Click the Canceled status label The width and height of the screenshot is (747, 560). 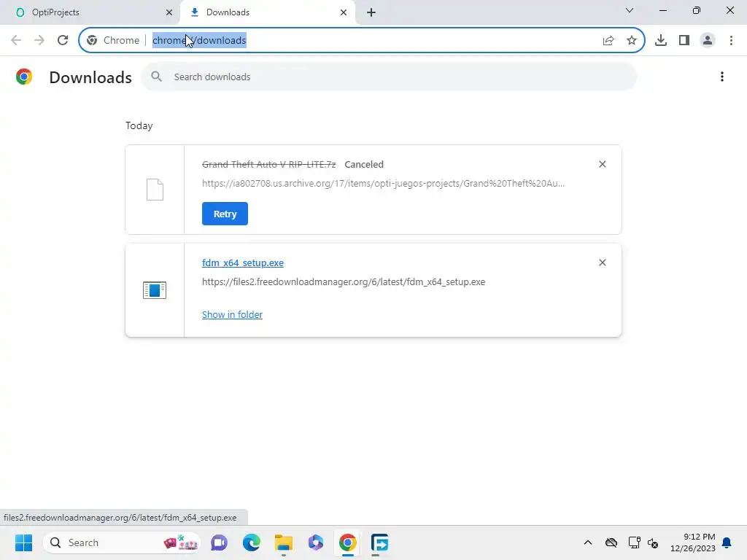[364, 164]
